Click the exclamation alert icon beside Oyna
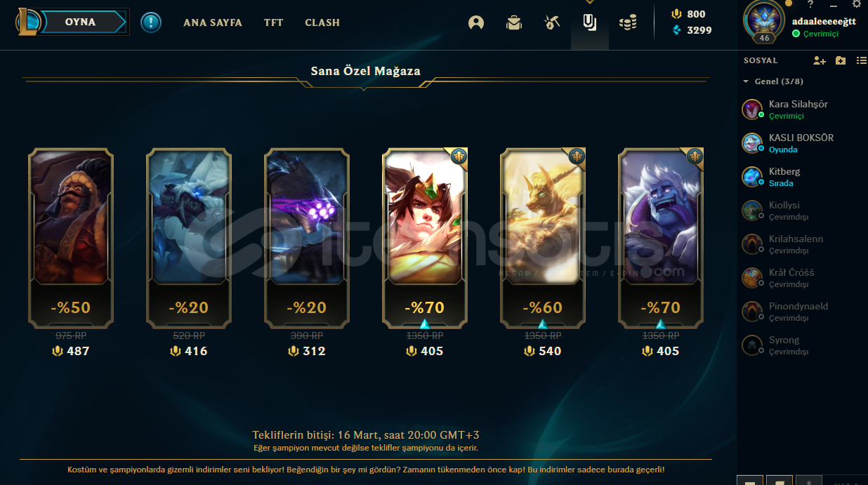Image resolution: width=868 pixels, height=485 pixels. 150,22
